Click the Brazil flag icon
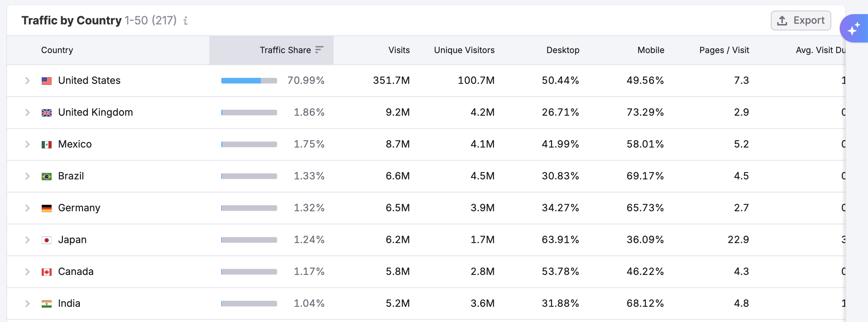 (x=46, y=176)
